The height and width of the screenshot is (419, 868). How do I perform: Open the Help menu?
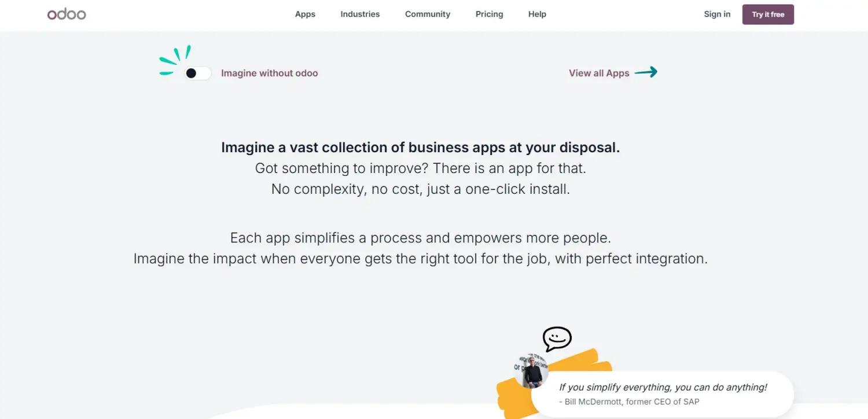point(537,14)
